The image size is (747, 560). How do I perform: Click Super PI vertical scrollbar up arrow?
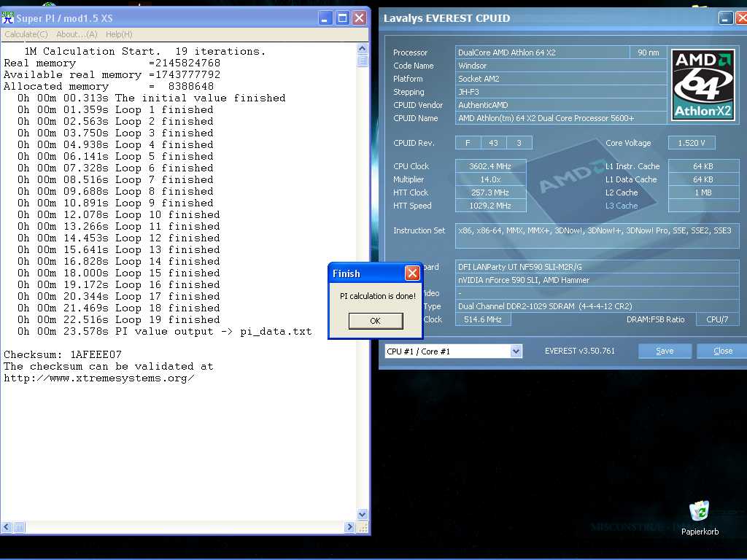[x=362, y=48]
